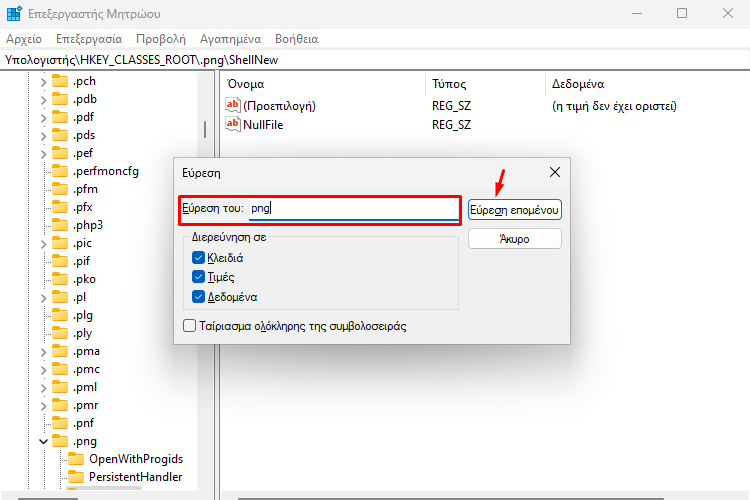Expand the .pmr tree node arrow

coord(43,406)
